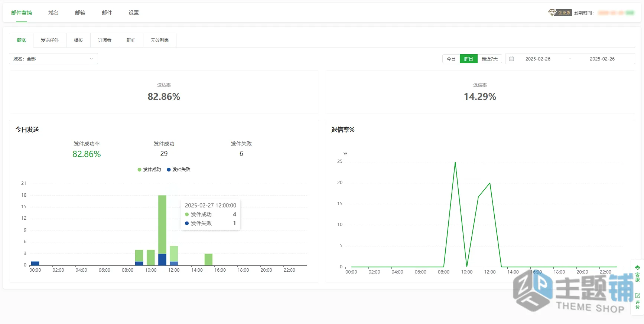Screen dimensions: 644x324
Task: Toggle the blue 发件失败 legend dot
Action: 169,170
